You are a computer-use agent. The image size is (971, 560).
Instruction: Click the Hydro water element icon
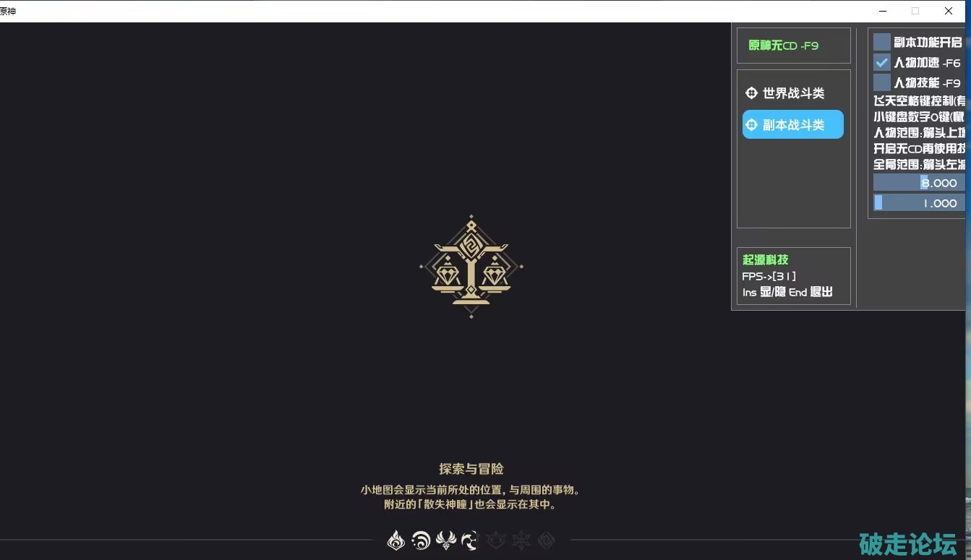point(420,540)
